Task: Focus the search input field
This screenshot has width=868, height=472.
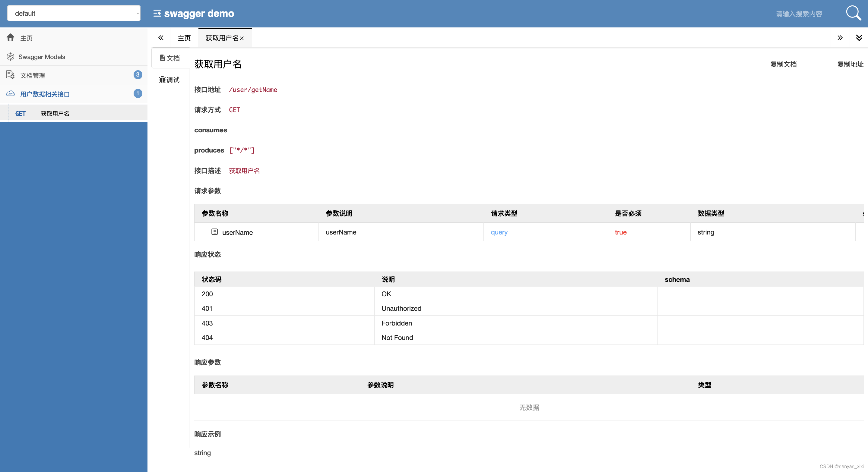Action: click(x=799, y=14)
